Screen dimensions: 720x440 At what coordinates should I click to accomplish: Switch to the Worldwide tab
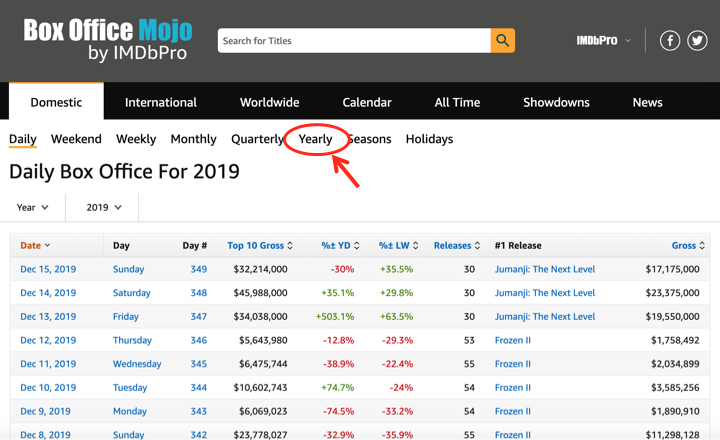pyautogui.click(x=270, y=102)
